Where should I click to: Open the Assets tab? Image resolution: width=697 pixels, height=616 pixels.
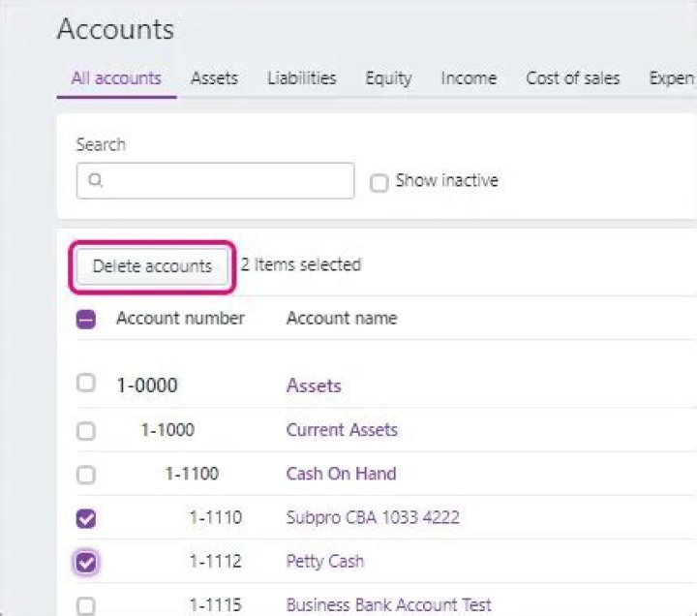pyautogui.click(x=214, y=78)
